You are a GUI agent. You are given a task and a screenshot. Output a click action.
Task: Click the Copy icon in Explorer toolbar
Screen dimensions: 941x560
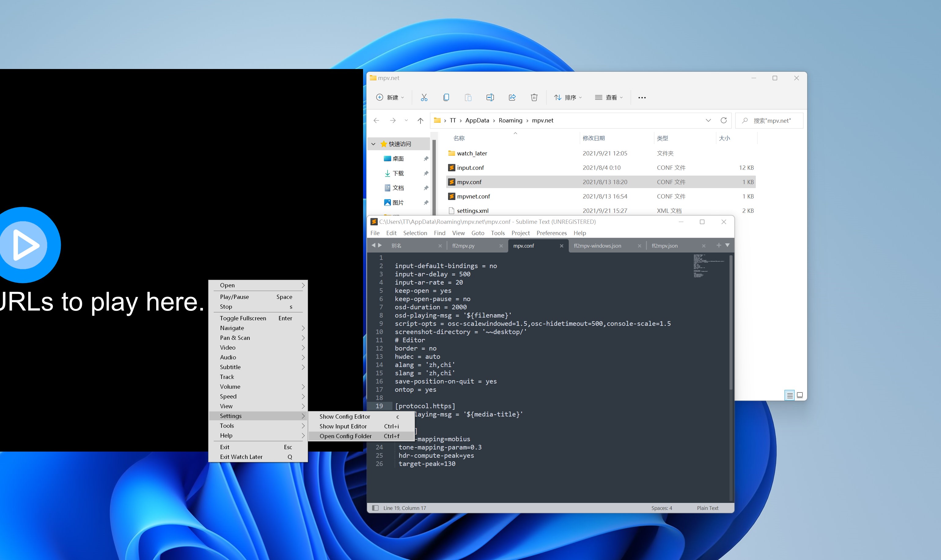pyautogui.click(x=446, y=97)
